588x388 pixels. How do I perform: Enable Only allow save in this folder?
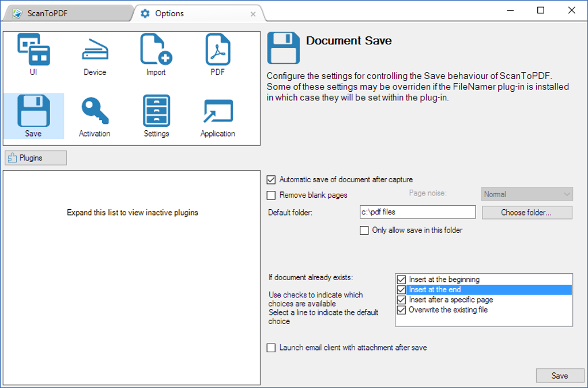(x=364, y=230)
